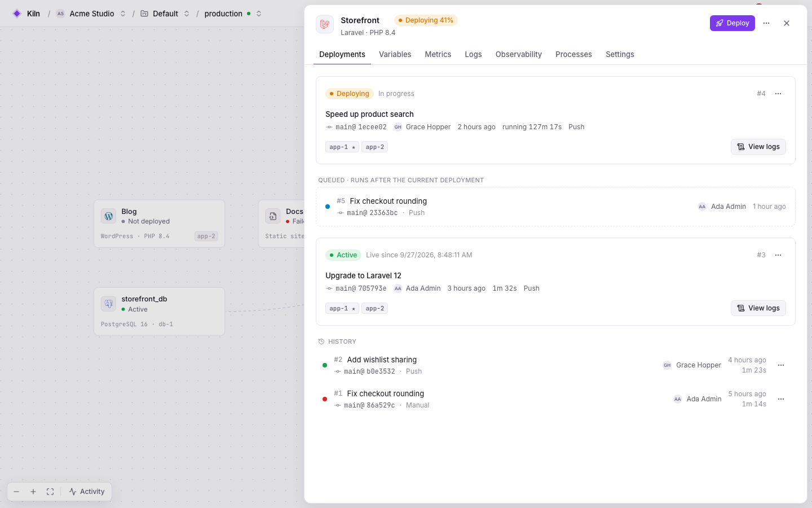
Task: Click Kiln home breadcrumb text
Action: (x=33, y=14)
